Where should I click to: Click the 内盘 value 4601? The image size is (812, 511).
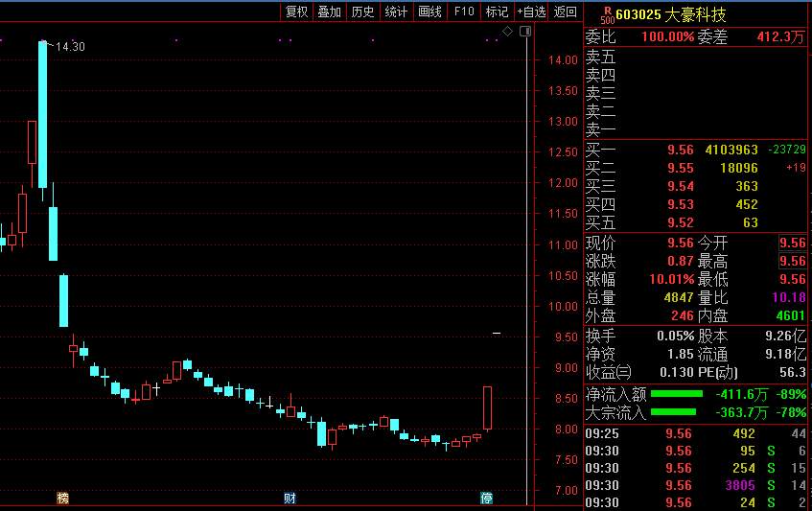(x=791, y=315)
